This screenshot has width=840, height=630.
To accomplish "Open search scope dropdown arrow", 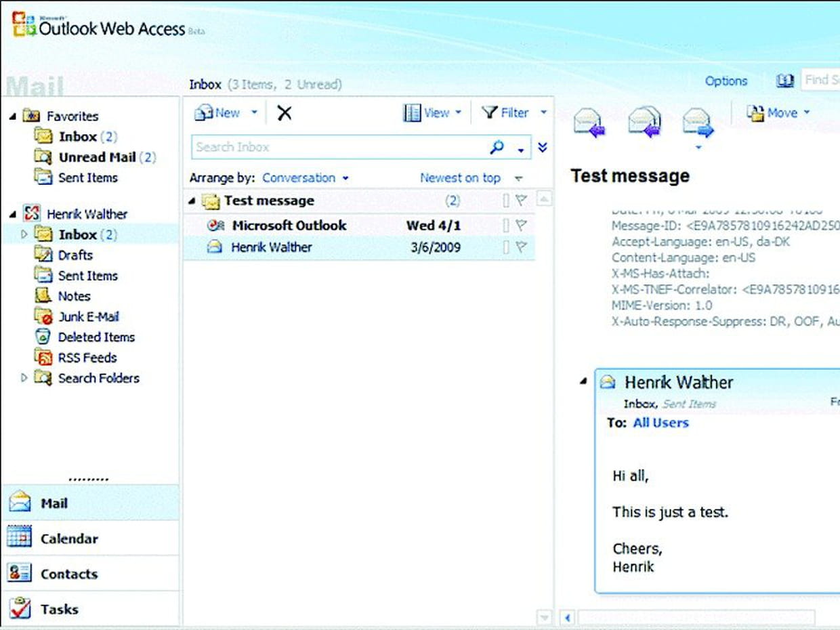I will [x=521, y=150].
